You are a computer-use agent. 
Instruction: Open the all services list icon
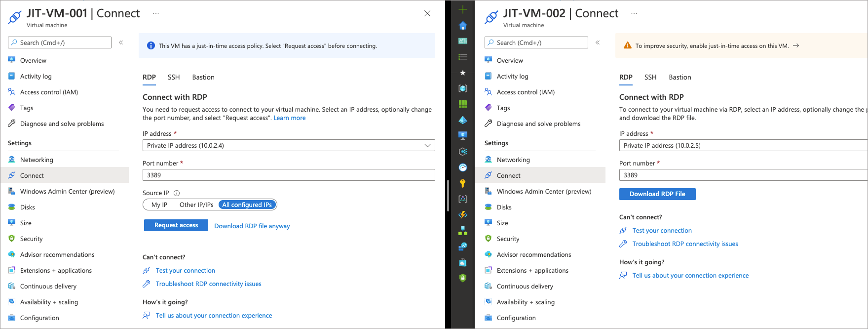(x=462, y=57)
